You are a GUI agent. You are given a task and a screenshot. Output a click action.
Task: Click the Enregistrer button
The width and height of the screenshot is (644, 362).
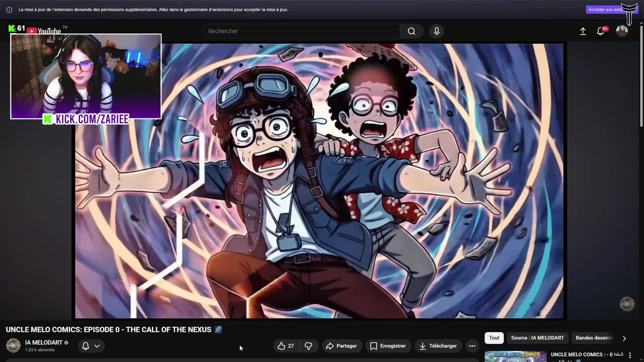click(388, 346)
